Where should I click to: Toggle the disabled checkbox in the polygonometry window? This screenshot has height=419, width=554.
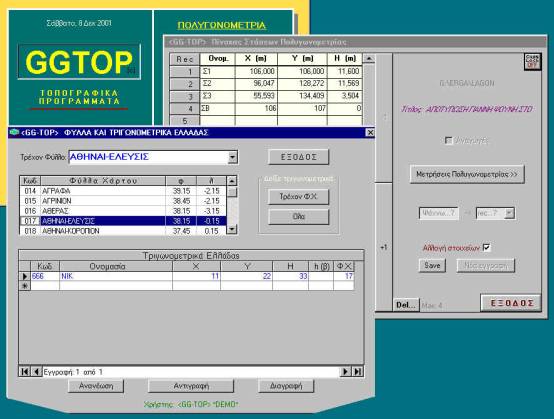[449, 141]
